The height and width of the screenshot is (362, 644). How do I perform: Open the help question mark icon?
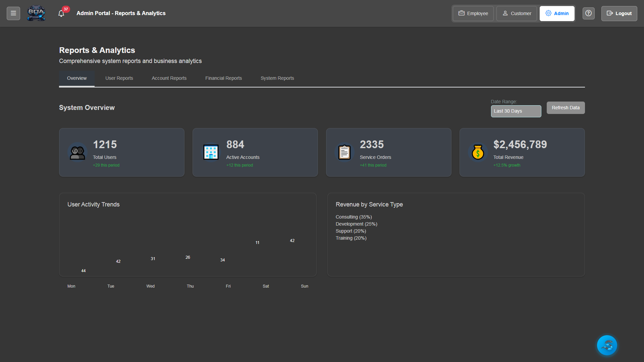[x=588, y=13]
